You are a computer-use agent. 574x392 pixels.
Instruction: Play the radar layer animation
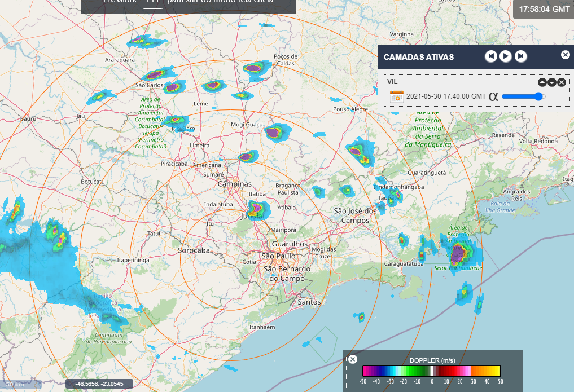pyautogui.click(x=506, y=56)
